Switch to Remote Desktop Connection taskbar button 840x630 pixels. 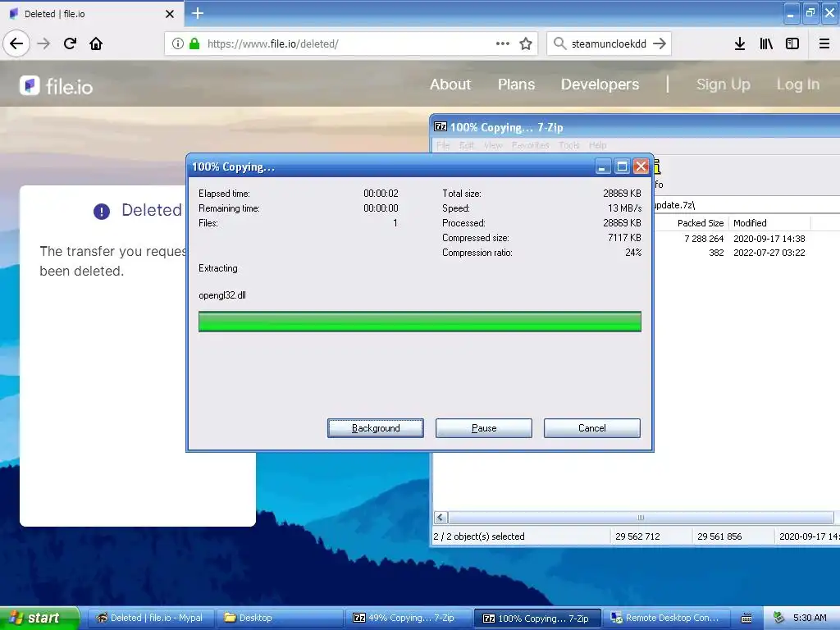666,618
